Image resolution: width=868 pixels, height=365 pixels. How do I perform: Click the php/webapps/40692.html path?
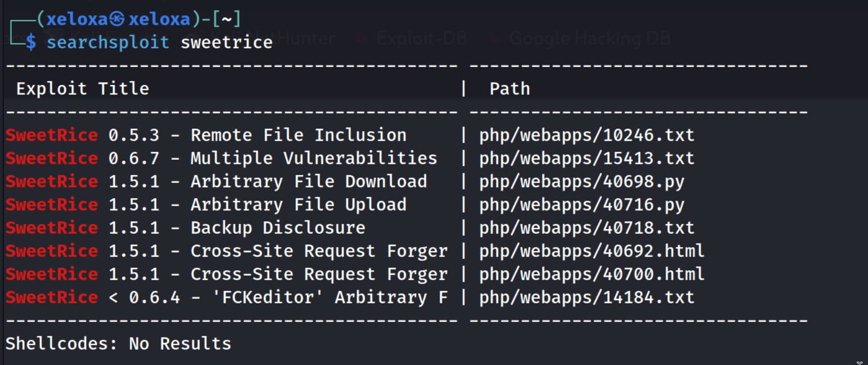pos(591,251)
